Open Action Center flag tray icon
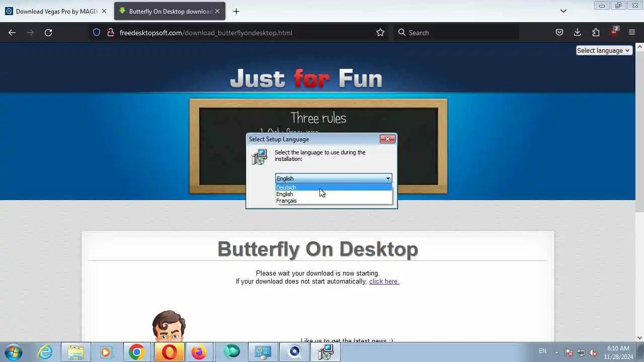644x362 pixels. (x=569, y=352)
